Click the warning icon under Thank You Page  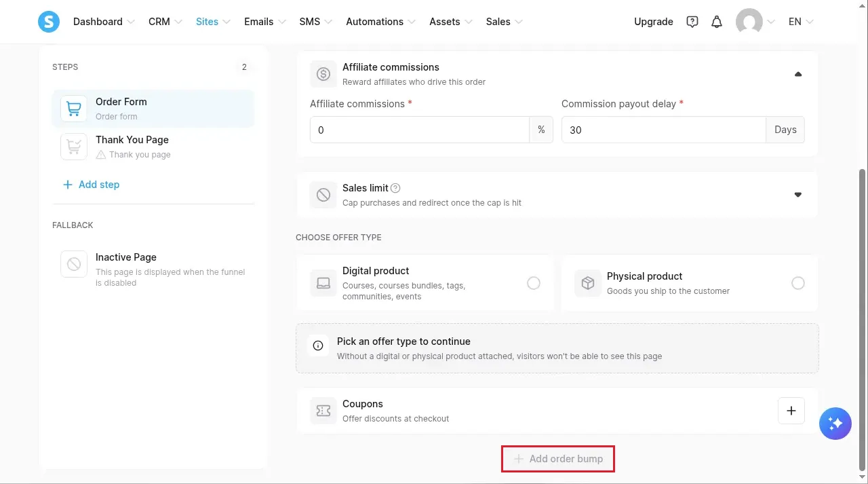click(101, 155)
